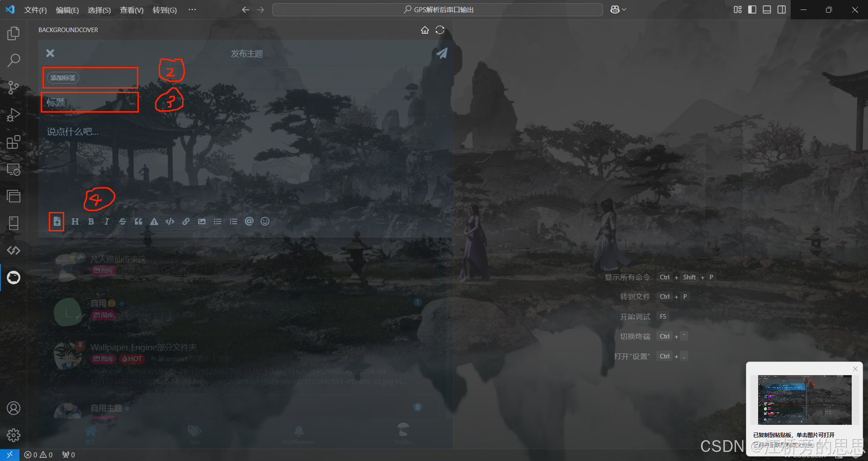Insert a block quote in the post editor

[x=138, y=221]
